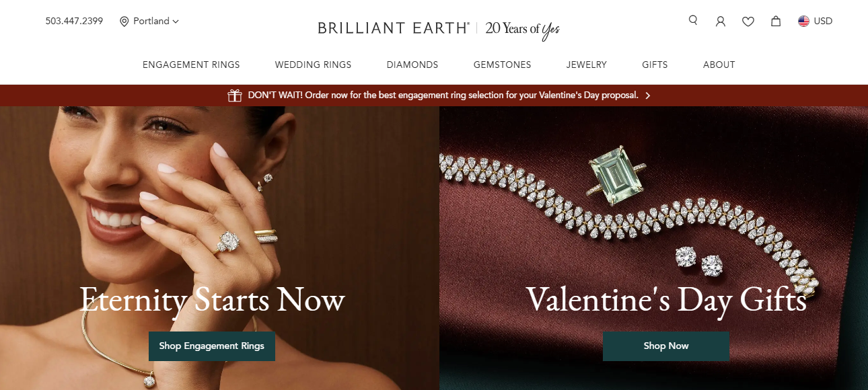Screen dimensions: 868x390
Task: Click the gift box icon in banner
Action: tap(235, 95)
